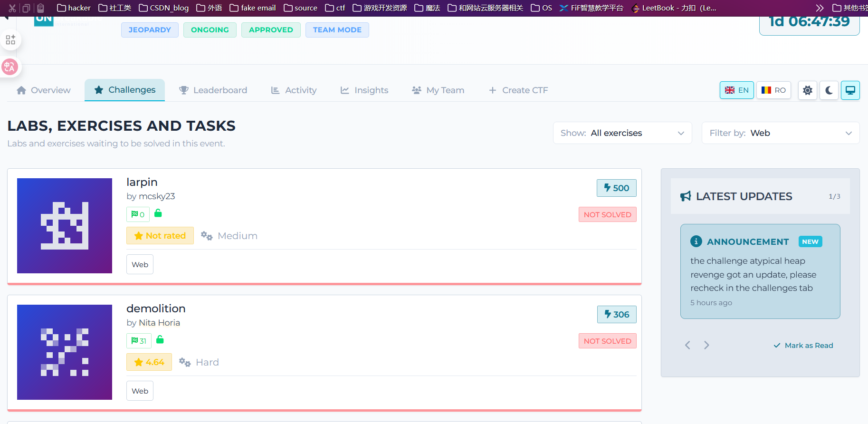Click the solves flag badge on demolition
868x424 pixels.
[x=139, y=341]
